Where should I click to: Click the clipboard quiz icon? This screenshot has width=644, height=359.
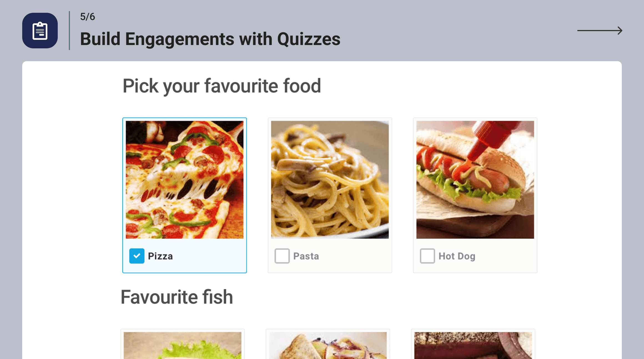click(40, 31)
